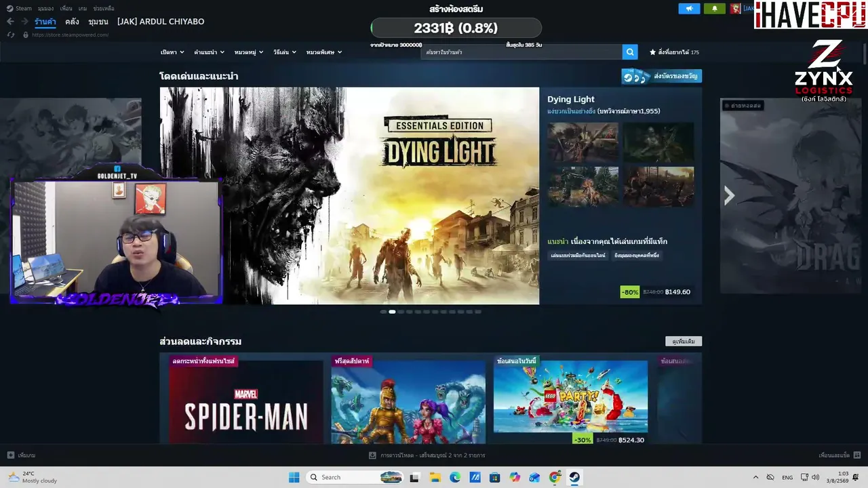Screen dimensions: 868x488
Task: Open the Dying Light Essentials Edition banner
Action: click(x=349, y=196)
